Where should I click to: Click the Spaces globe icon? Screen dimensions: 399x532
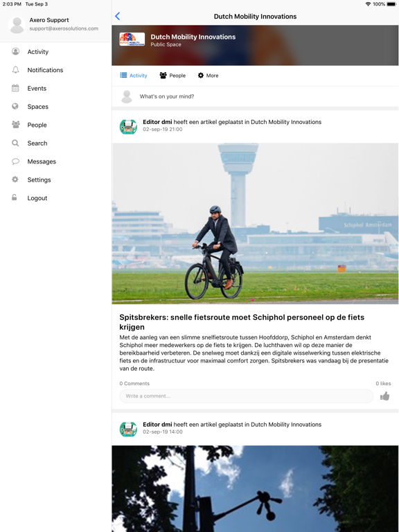(15, 106)
